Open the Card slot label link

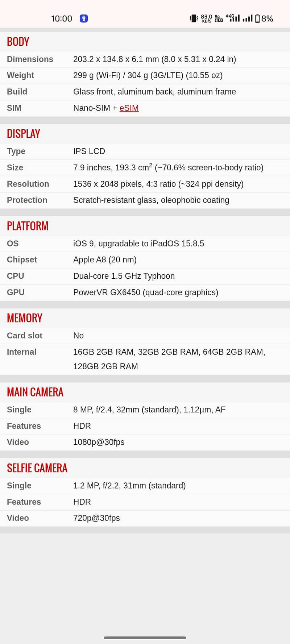(x=25, y=336)
